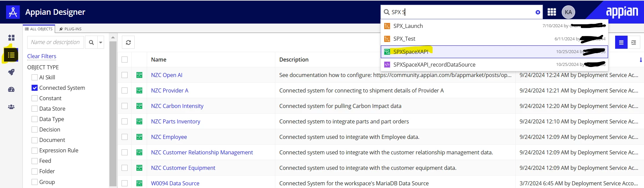This screenshot has height=188, width=644.
Task: Switch to hierarchical indent view
Action: 634,42
